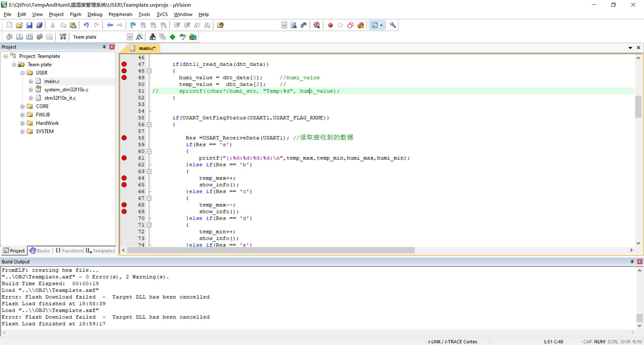The width and height of the screenshot is (644, 345).
Task: Expand main.c includes in project tree
Action: (31, 81)
